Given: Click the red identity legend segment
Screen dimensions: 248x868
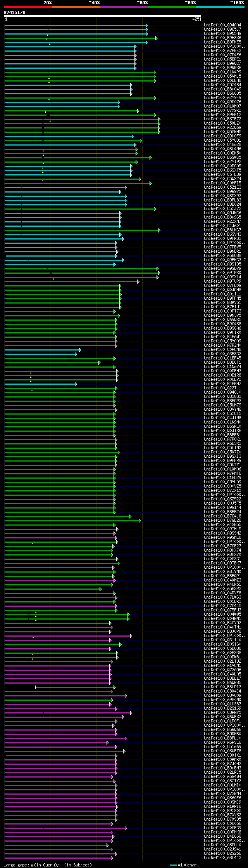Looking at the screenshot, I should point(28,7).
